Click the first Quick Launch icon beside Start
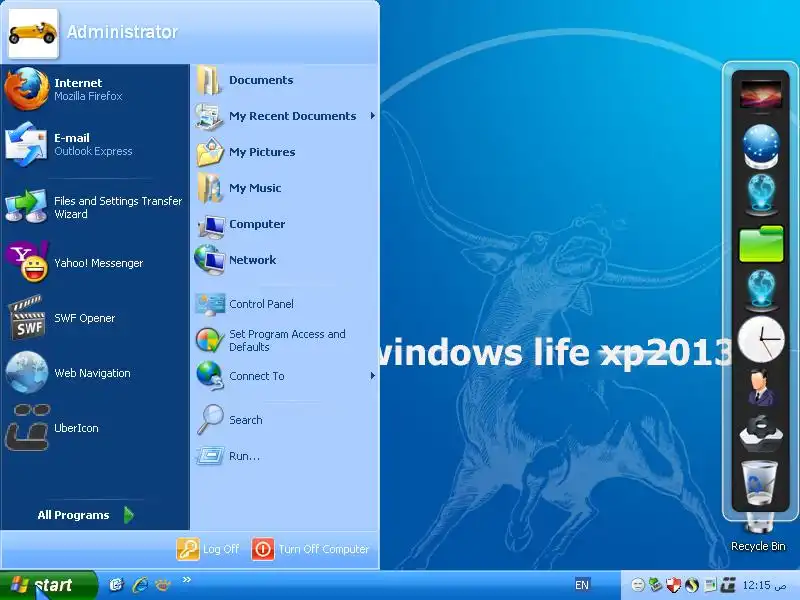Image resolution: width=800 pixels, height=600 pixels. (116, 585)
